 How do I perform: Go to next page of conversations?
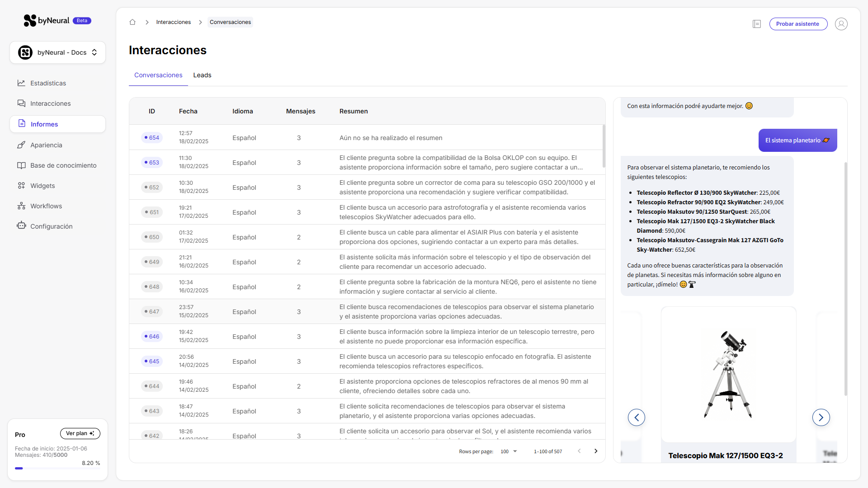(596, 451)
